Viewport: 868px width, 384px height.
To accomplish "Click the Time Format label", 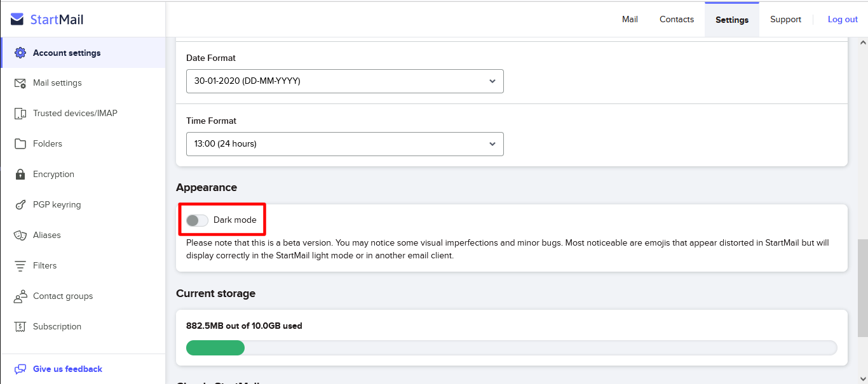I will click(212, 121).
